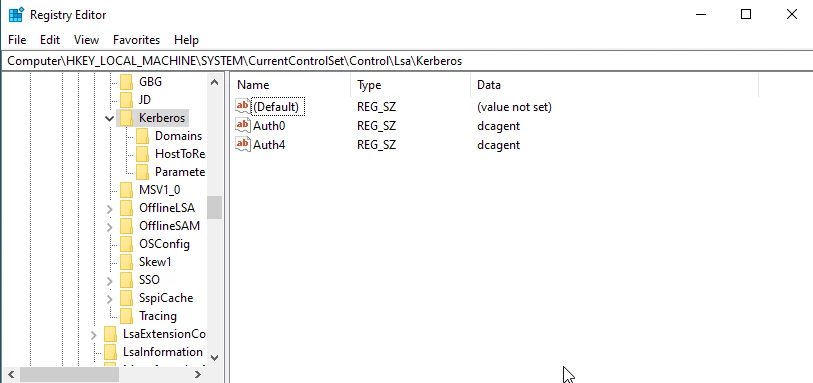Select the (Default) value name

point(276,107)
